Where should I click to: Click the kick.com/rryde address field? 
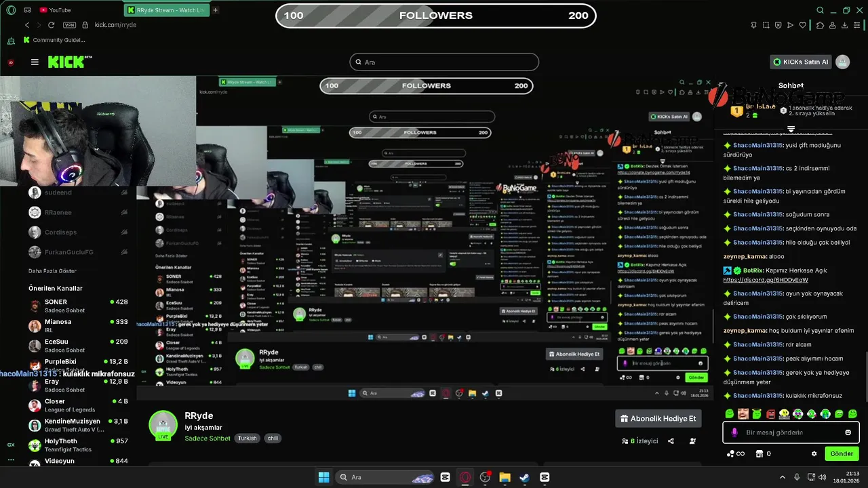[x=115, y=25]
